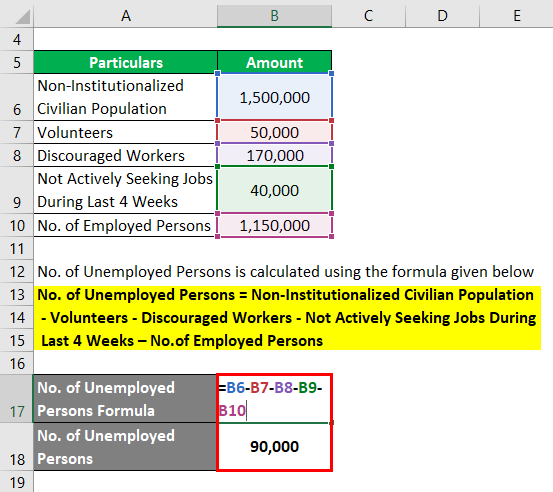Select the 90,000 result cell
The image size is (553, 492).
274,447
